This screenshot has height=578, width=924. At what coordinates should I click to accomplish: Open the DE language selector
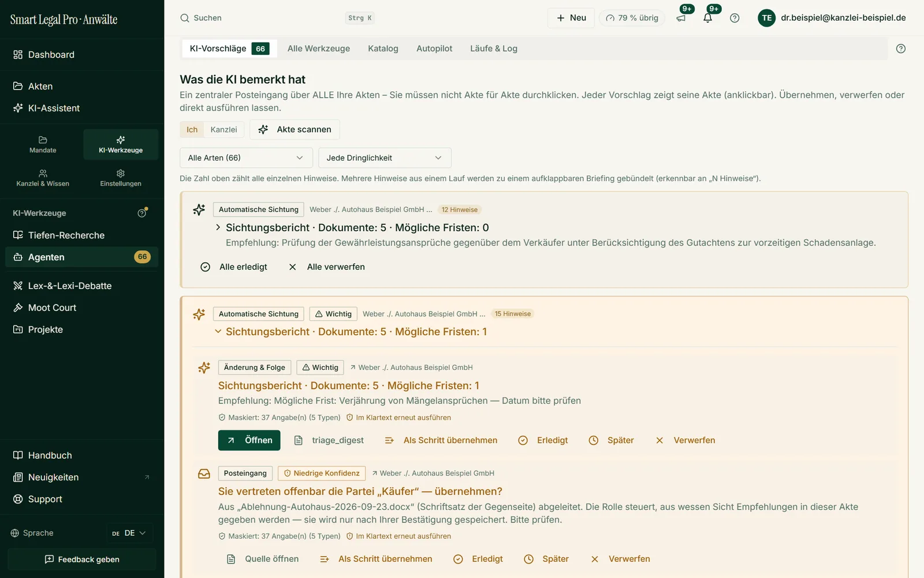(x=129, y=533)
